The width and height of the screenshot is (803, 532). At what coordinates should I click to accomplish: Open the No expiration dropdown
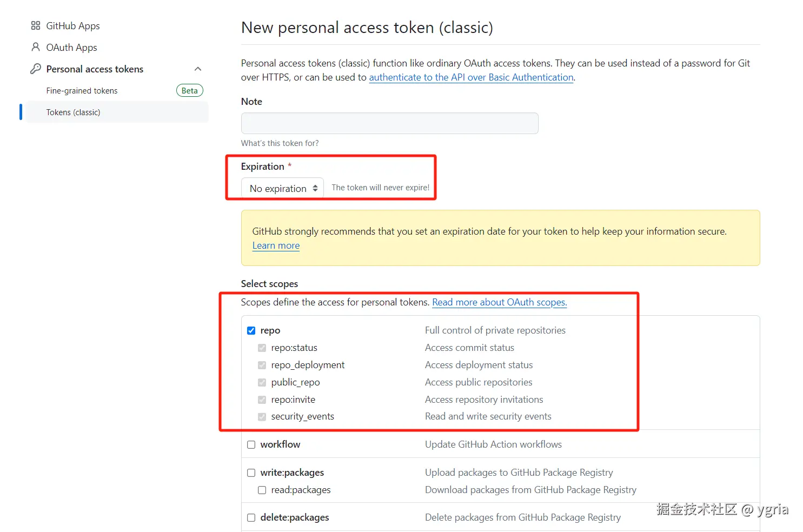(x=282, y=188)
